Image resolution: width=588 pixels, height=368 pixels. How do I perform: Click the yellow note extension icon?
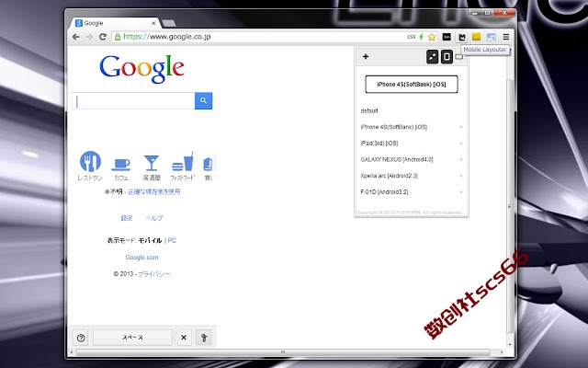point(476,37)
